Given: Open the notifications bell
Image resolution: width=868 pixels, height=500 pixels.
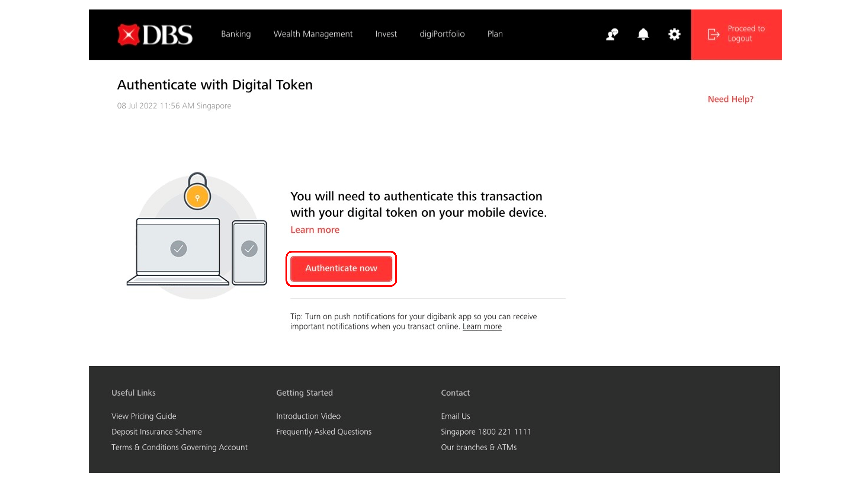Looking at the screenshot, I should (643, 34).
